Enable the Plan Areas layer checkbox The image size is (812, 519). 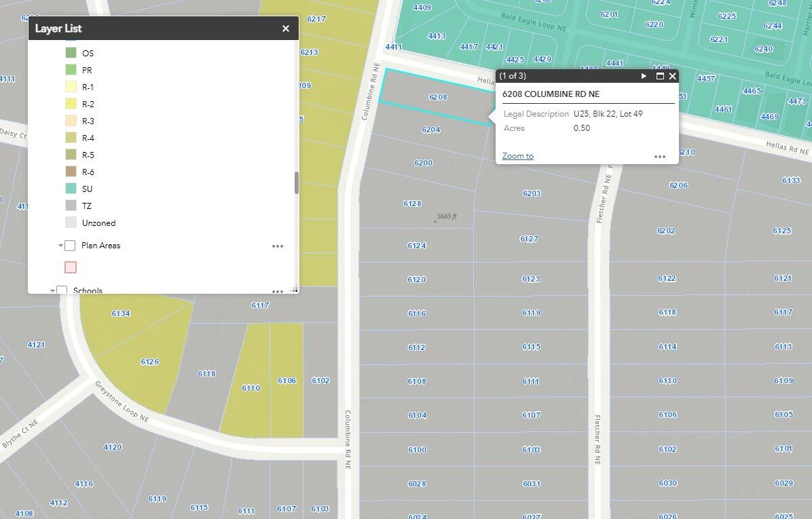[x=70, y=246]
